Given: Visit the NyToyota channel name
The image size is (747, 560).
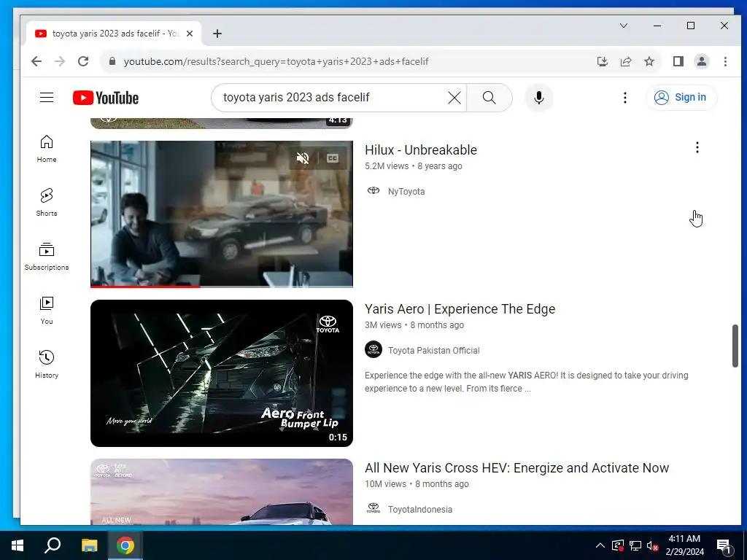Looking at the screenshot, I should [x=406, y=192].
